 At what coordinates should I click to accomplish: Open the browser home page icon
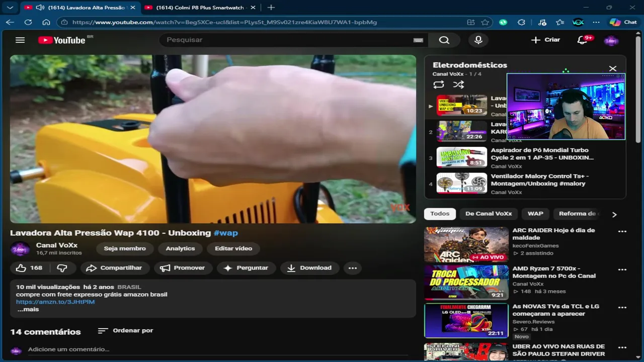click(x=46, y=22)
